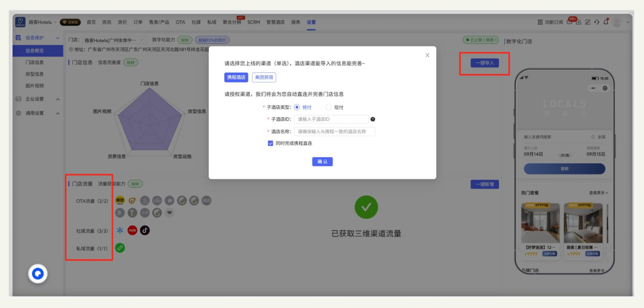Open the 订单 menu
Image resolution: width=644 pixels, height=308 pixels.
point(138,22)
